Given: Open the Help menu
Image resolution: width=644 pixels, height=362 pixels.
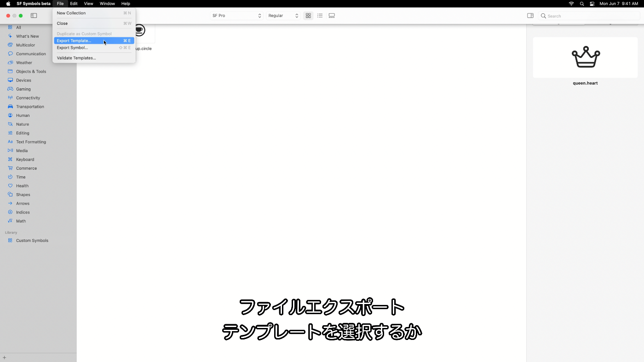Looking at the screenshot, I should [126, 4].
